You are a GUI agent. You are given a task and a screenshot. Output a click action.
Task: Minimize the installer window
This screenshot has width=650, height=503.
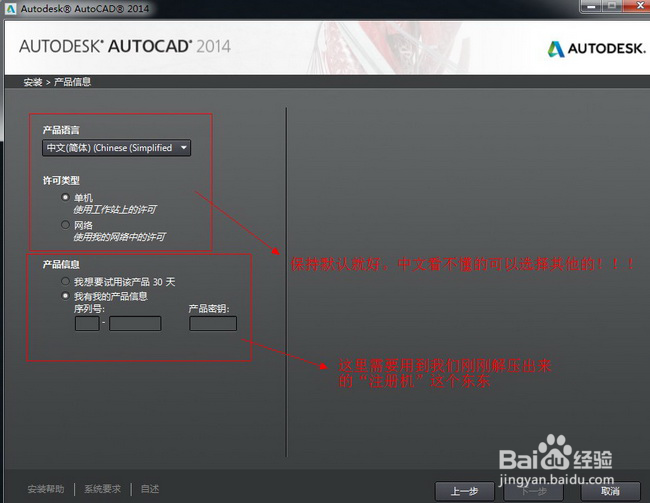(591, 6)
